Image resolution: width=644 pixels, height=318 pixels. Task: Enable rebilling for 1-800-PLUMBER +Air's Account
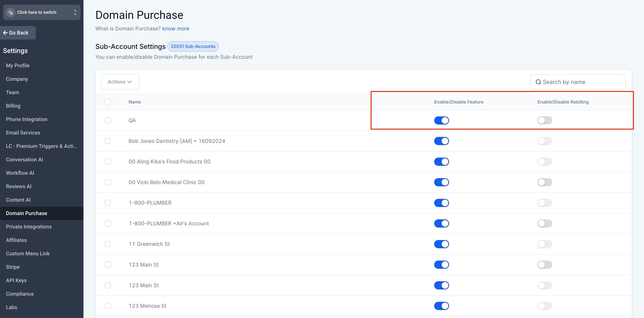545,223
